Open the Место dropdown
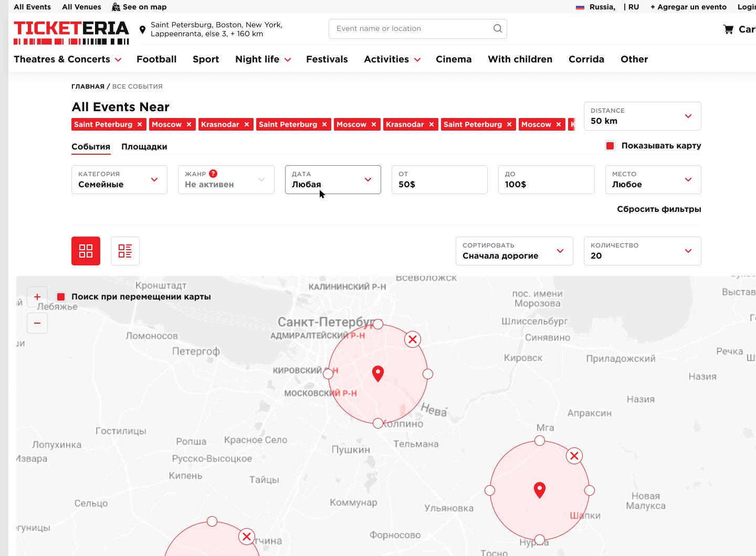Screen dimensions: 756x556 (x=653, y=179)
